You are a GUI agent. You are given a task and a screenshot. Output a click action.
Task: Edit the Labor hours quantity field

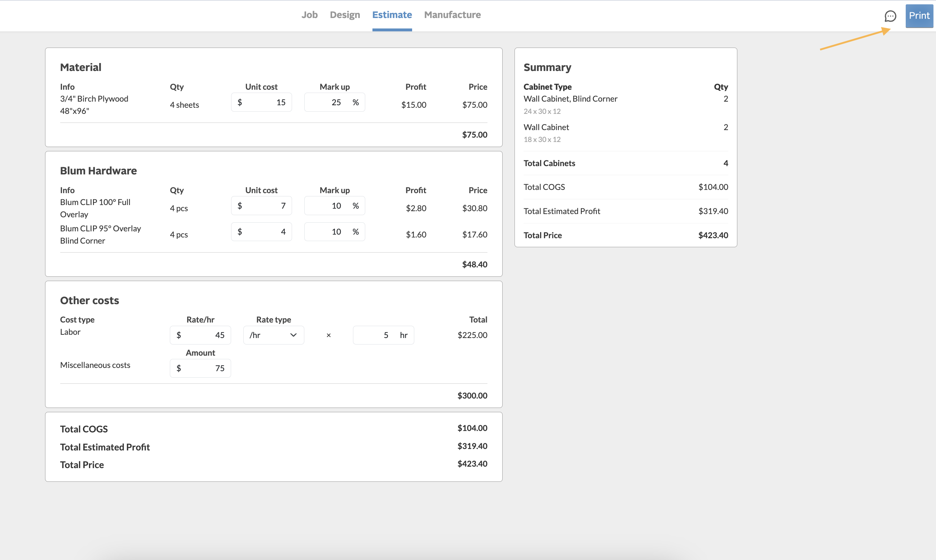[x=383, y=335]
